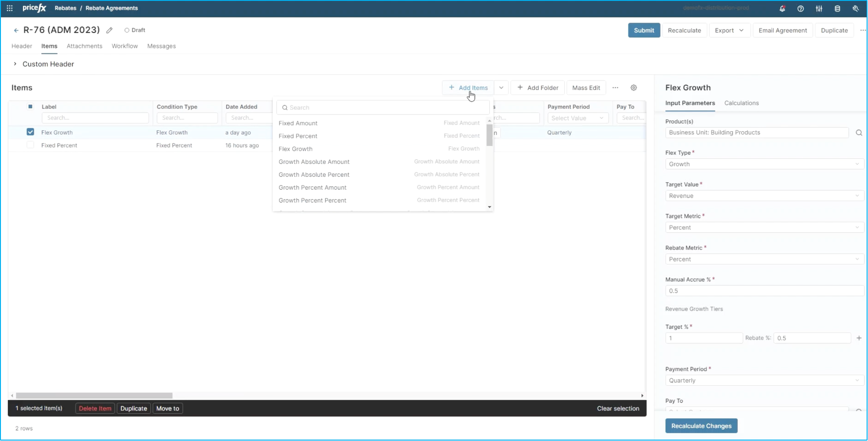Click the Product(s) search magnifier icon
The height and width of the screenshot is (441, 868).
click(859, 133)
